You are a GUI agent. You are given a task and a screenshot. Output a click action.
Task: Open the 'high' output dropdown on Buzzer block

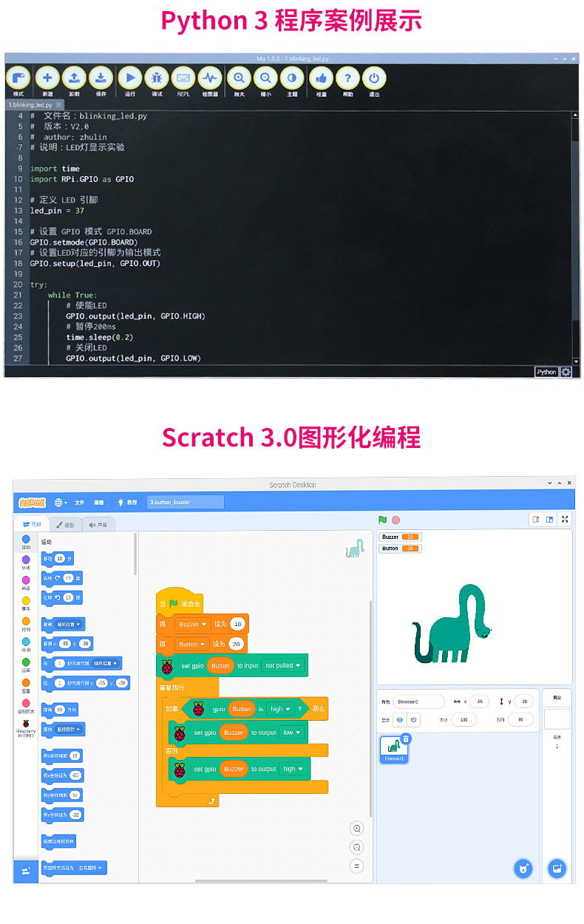[293, 769]
